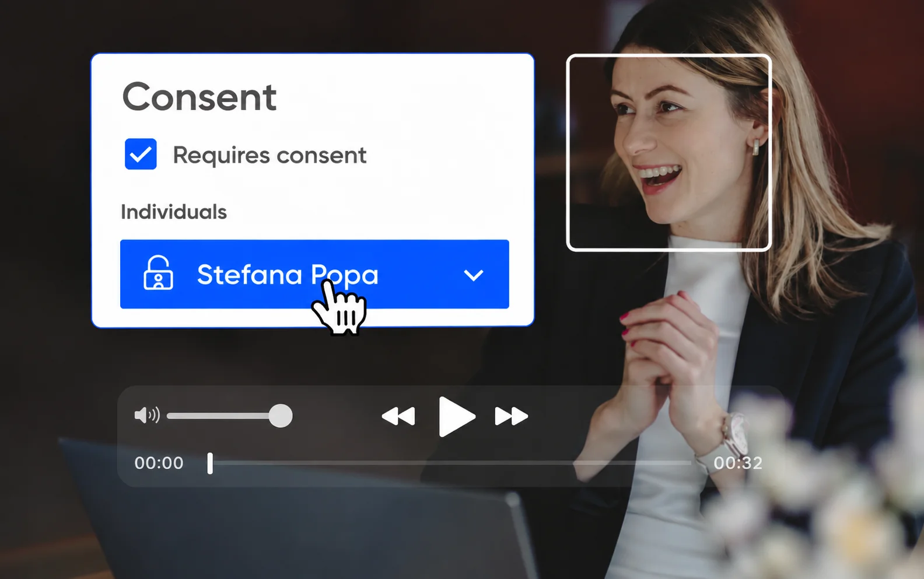Click the Consent heading
This screenshot has height=579, width=924.
click(x=199, y=97)
